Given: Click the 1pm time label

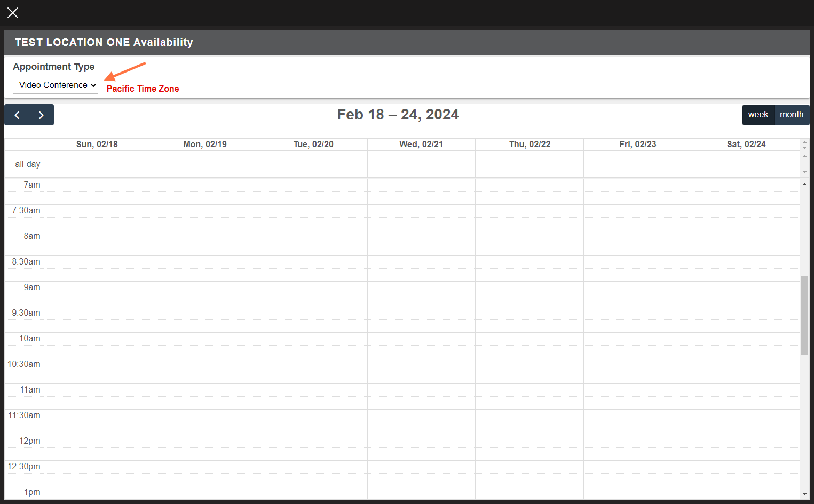Looking at the screenshot, I should click(x=32, y=492).
